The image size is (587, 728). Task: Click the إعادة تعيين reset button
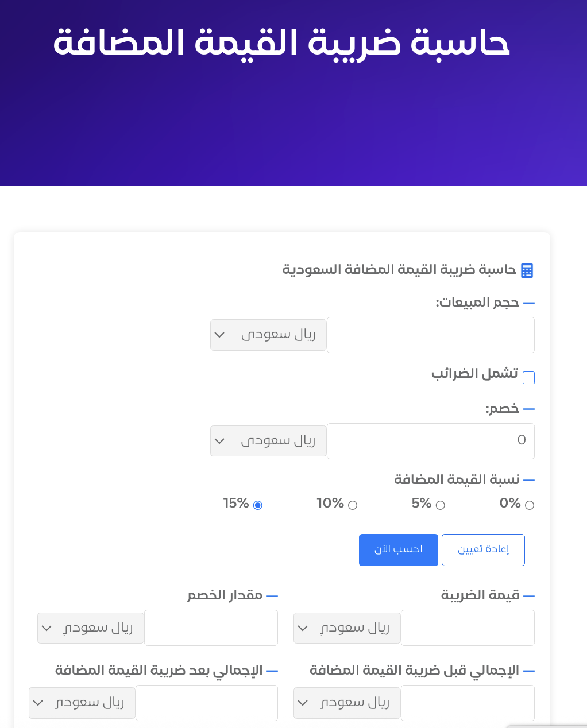(483, 549)
